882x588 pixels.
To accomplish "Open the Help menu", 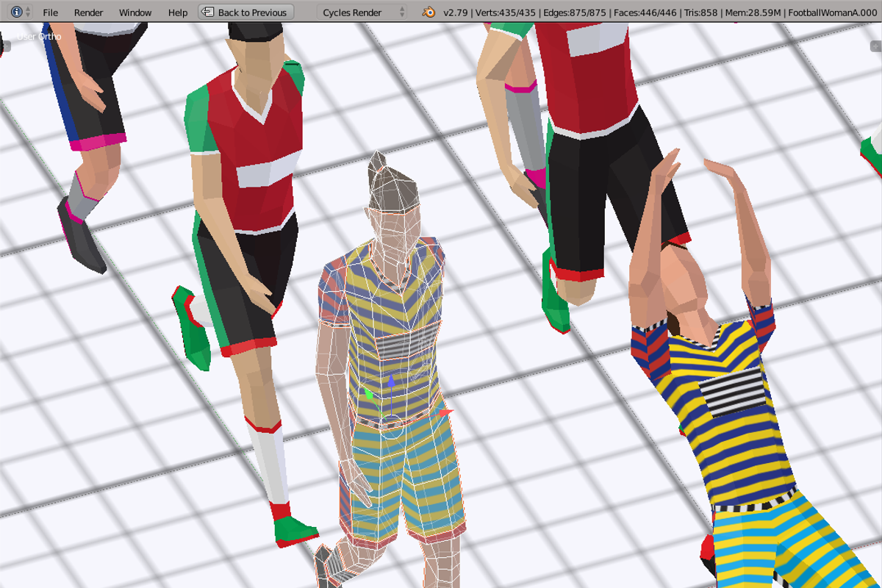I will pyautogui.click(x=178, y=12).
